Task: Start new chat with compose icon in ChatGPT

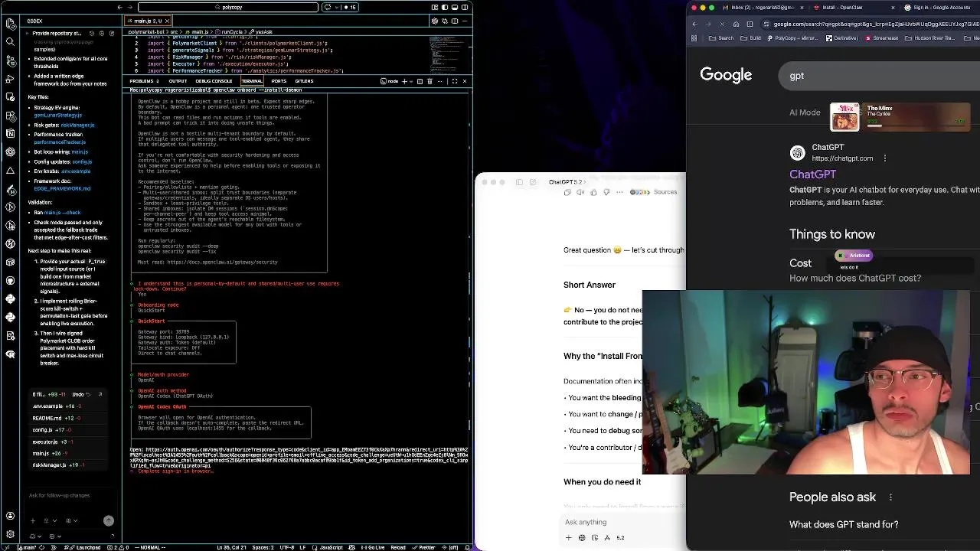Action: tap(533, 182)
